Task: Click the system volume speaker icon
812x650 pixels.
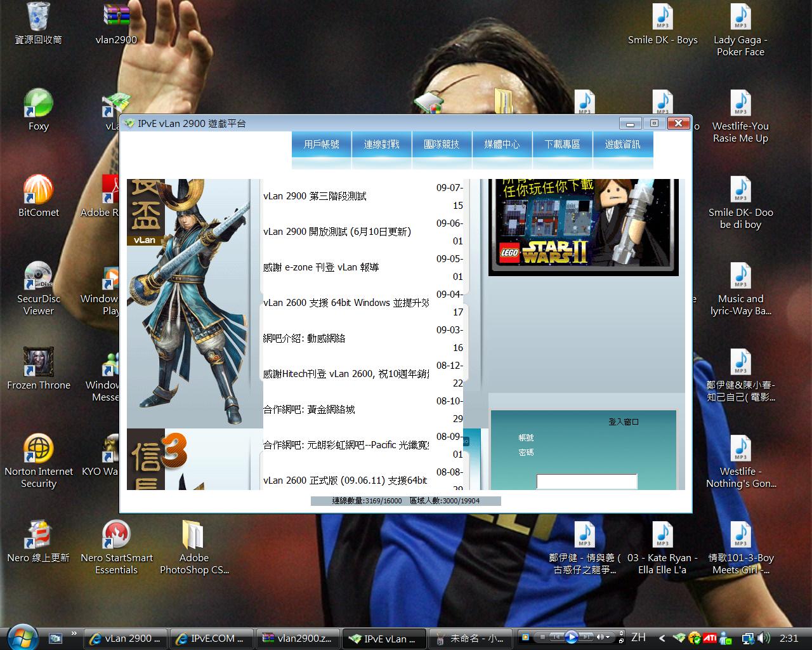Action: tap(764, 638)
